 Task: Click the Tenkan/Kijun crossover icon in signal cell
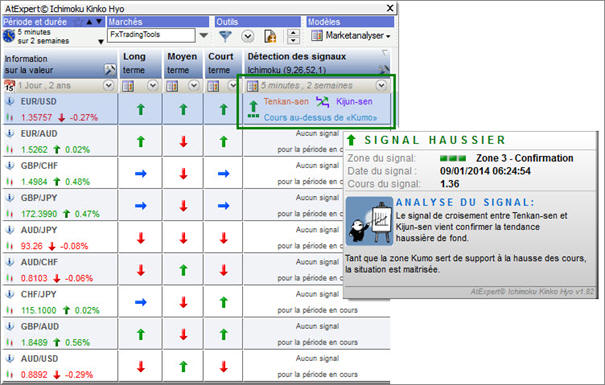point(322,102)
